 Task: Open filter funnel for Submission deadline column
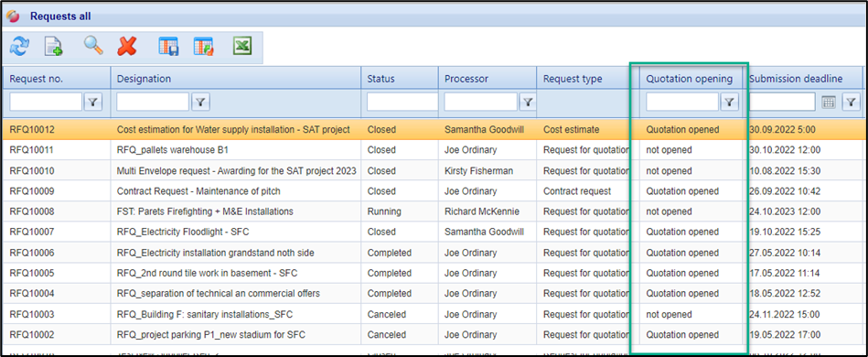click(851, 102)
